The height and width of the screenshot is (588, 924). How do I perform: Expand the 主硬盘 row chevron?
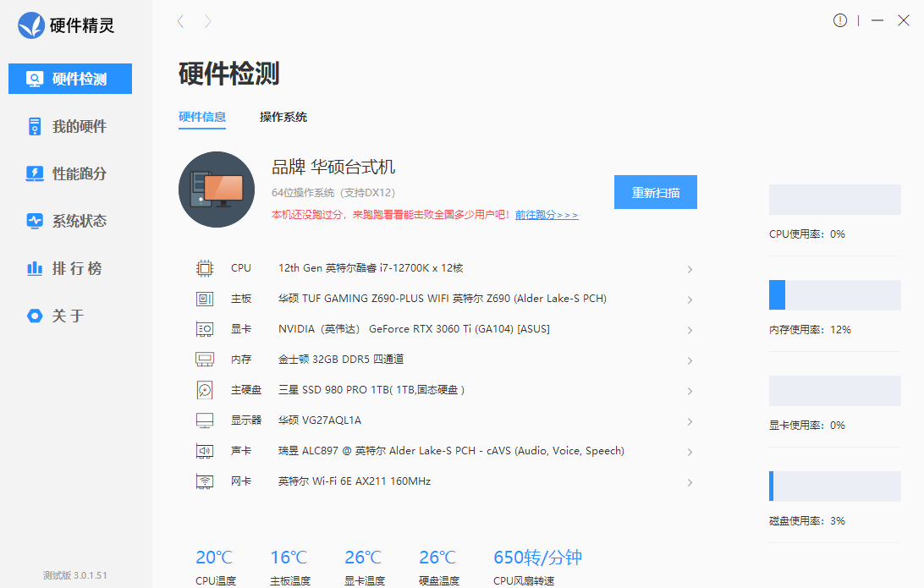coord(690,391)
